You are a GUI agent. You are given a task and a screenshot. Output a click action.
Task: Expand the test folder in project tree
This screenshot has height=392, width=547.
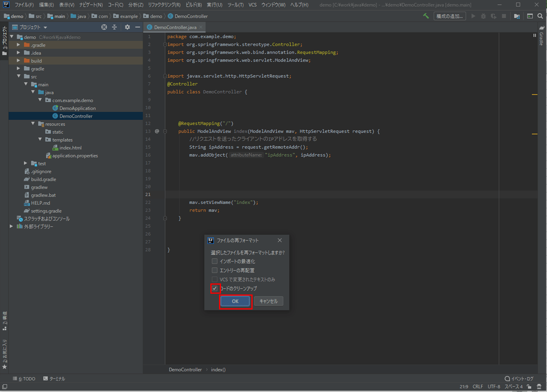26,163
